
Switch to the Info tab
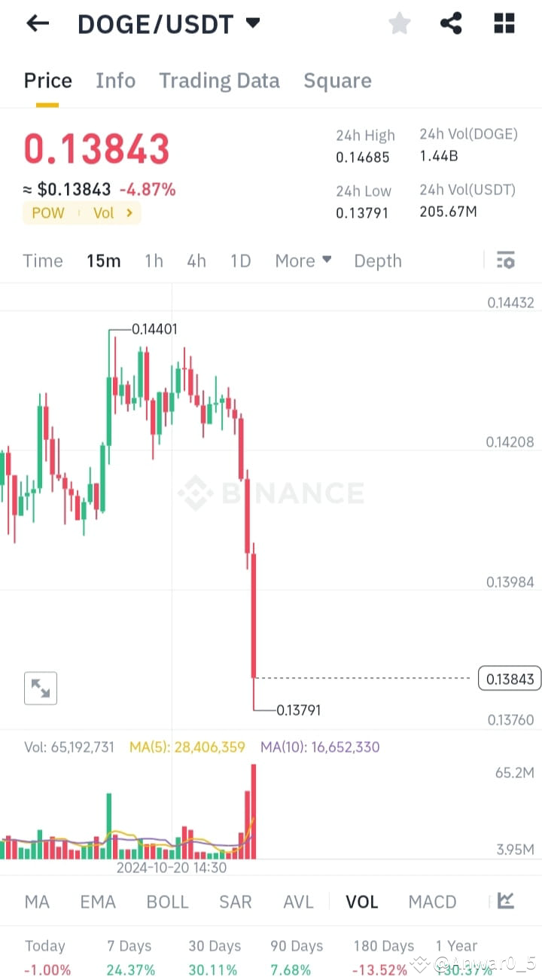click(115, 81)
